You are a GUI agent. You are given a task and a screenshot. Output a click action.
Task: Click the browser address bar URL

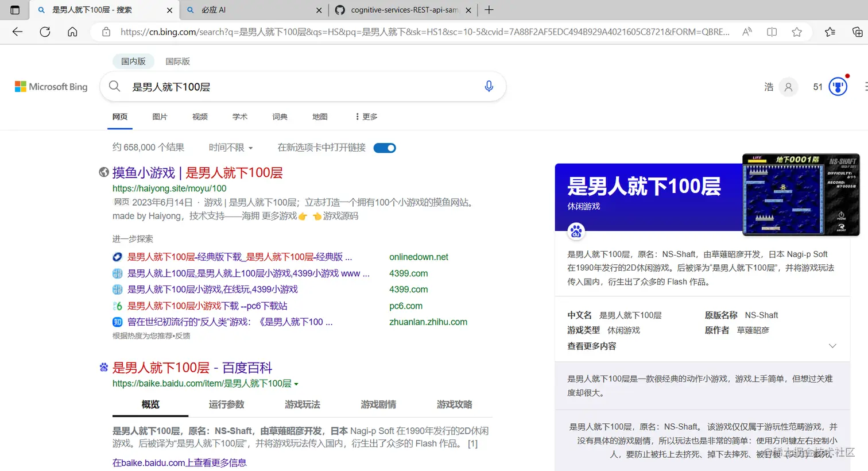[x=425, y=32]
